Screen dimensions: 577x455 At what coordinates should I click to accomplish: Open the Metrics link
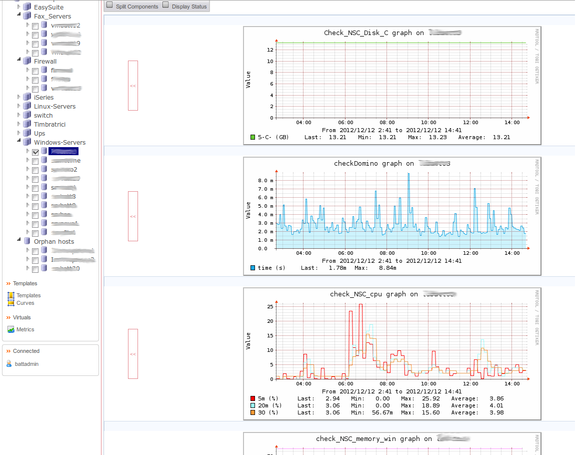tap(25, 329)
